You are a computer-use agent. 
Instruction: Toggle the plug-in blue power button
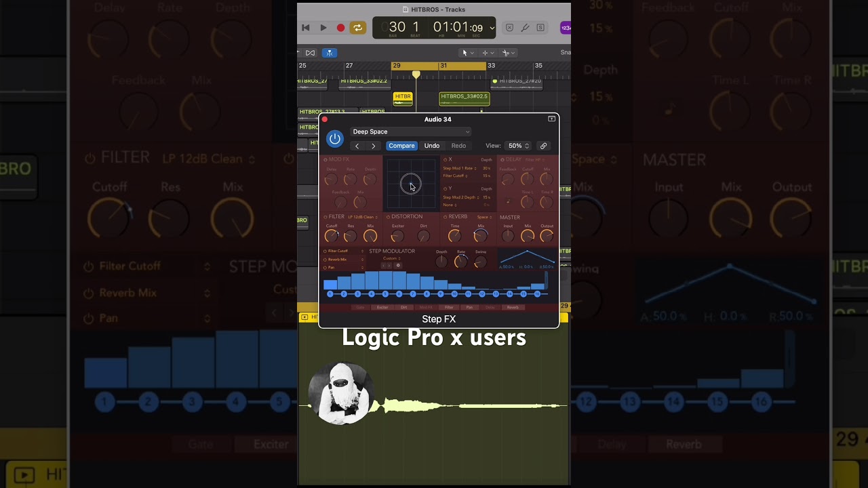pyautogui.click(x=335, y=139)
